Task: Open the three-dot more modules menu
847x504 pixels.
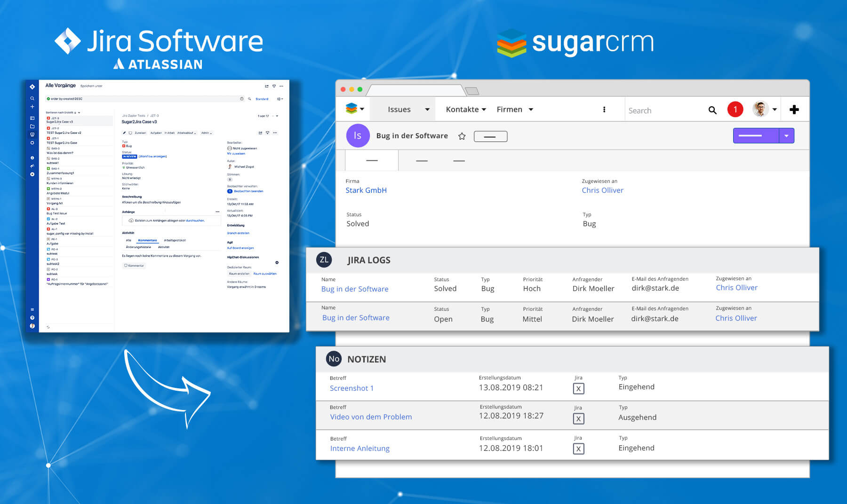Action: tap(604, 110)
